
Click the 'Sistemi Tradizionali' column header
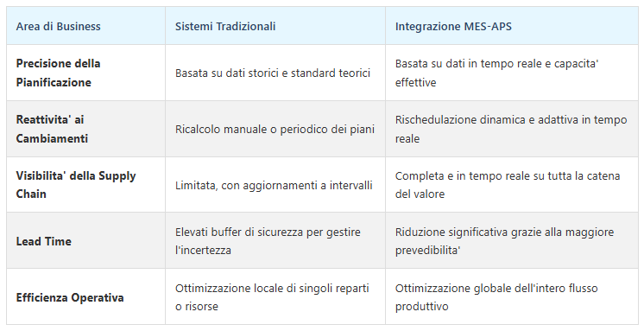point(275,26)
